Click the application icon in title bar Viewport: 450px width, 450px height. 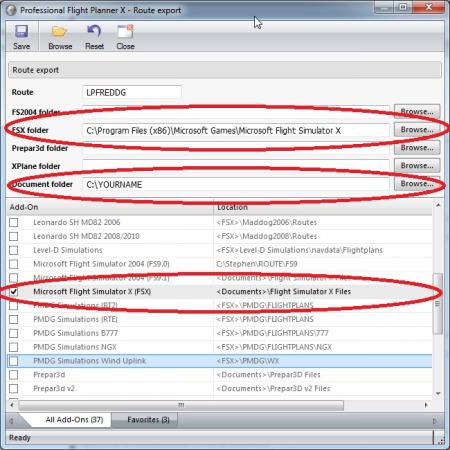11,10
